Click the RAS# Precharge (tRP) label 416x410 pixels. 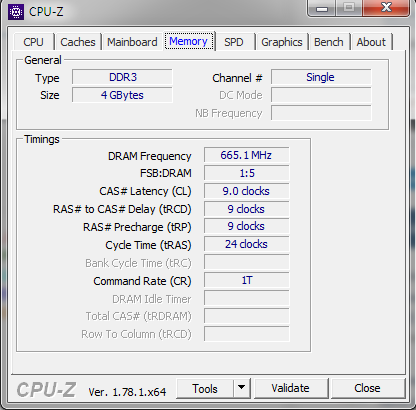137,227
